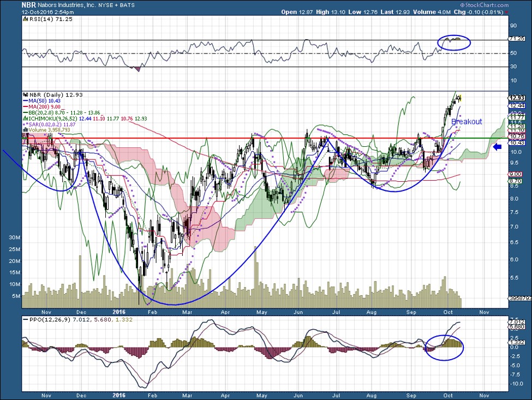Screen dimensions: 532x400
Task: Click the ICHIMOKU(9,26,52) legend entry
Action: click(x=87, y=119)
